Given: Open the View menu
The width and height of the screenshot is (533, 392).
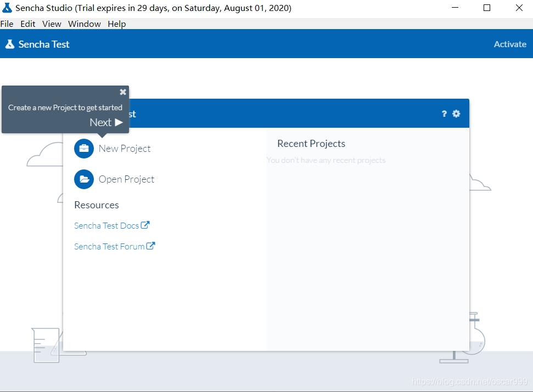Looking at the screenshot, I should click(52, 24).
